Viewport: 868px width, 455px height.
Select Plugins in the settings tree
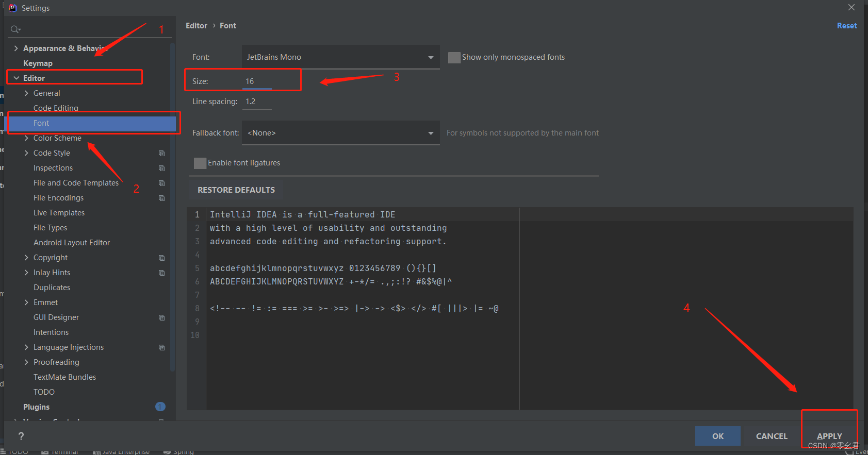tap(36, 407)
